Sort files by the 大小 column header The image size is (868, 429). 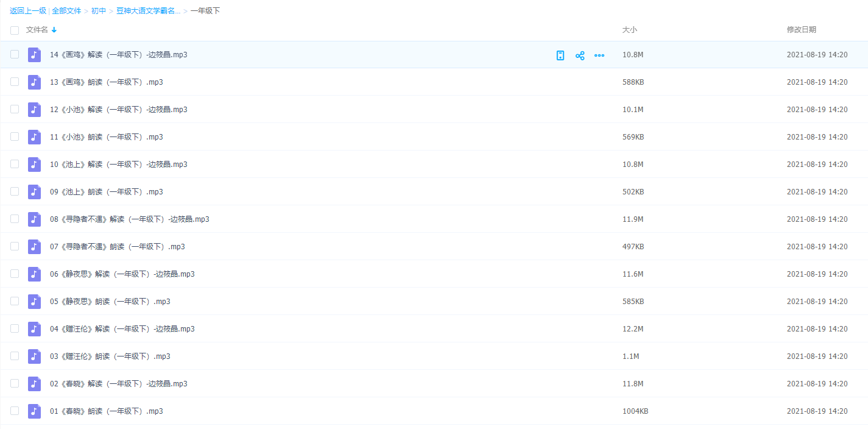(629, 30)
